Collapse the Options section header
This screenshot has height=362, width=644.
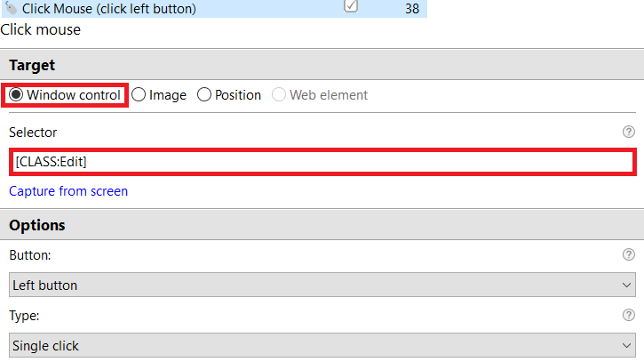(322, 225)
